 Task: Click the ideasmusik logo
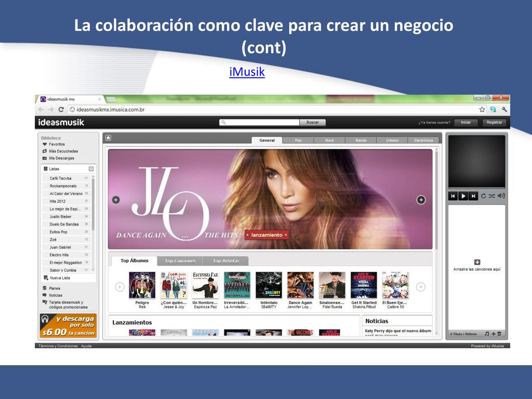point(61,123)
